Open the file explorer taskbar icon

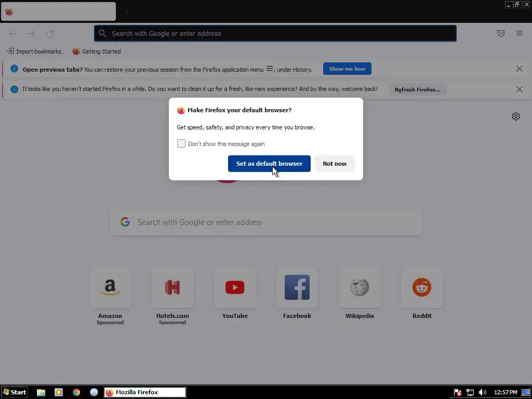pyautogui.click(x=41, y=392)
